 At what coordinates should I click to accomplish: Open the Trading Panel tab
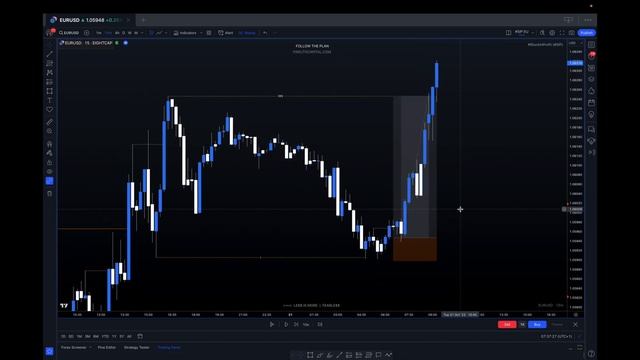click(x=169, y=347)
